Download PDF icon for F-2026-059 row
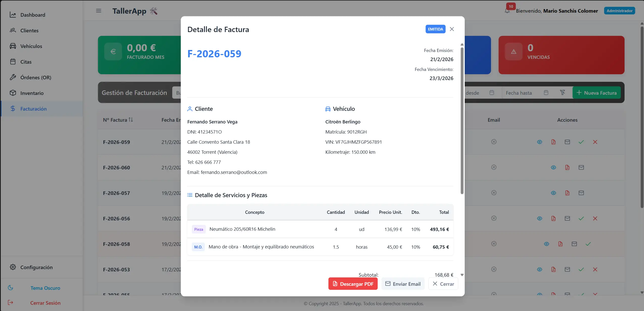 553,142
